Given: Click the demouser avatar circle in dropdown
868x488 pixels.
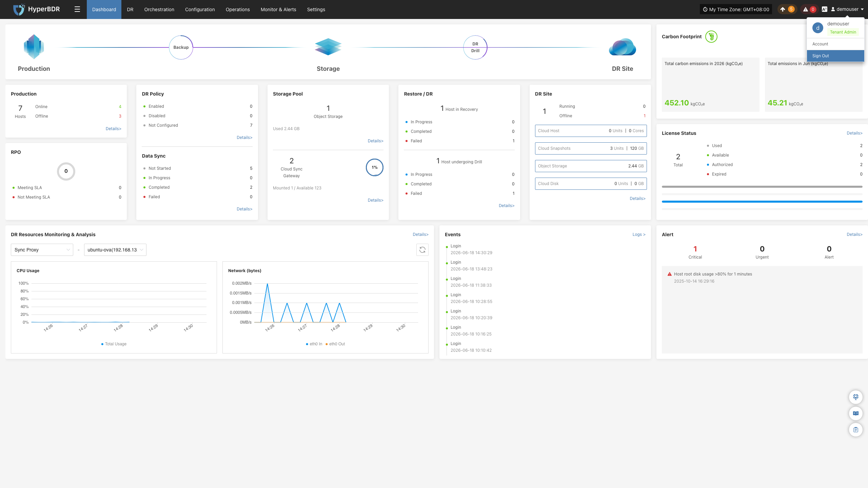Looking at the screenshot, I should [818, 28].
